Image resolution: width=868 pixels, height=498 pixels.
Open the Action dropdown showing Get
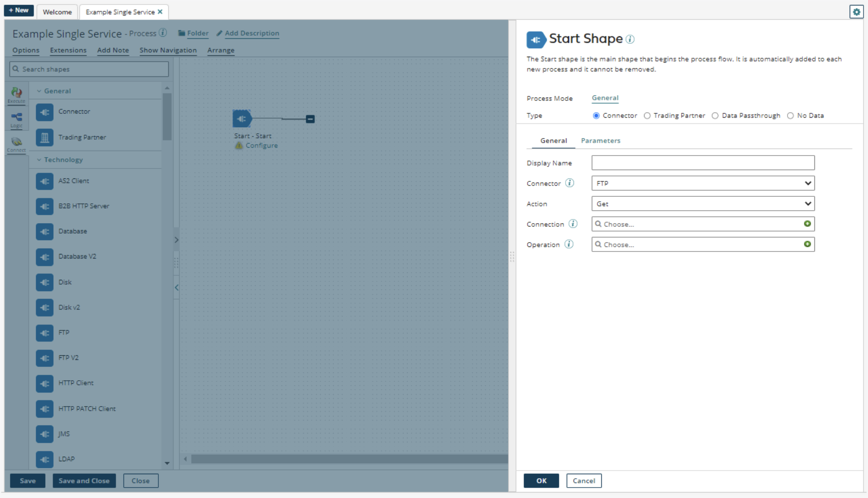(x=703, y=204)
